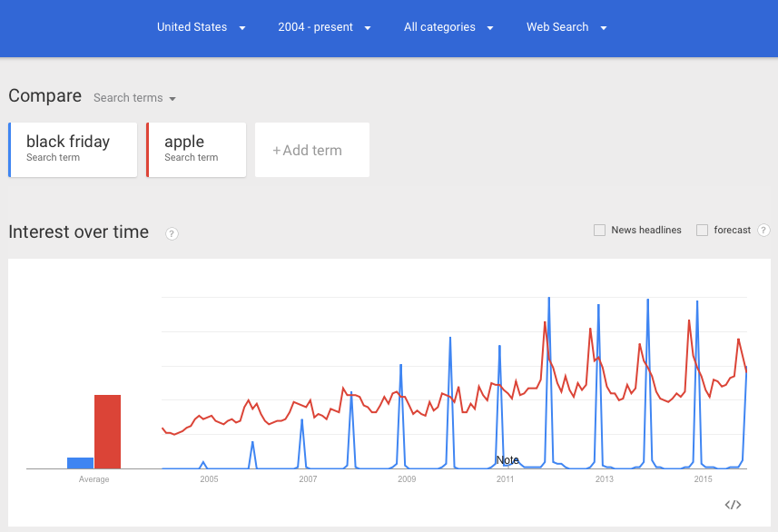778x532 pixels.
Task: Open the United States region dropdown
Action: click(201, 27)
